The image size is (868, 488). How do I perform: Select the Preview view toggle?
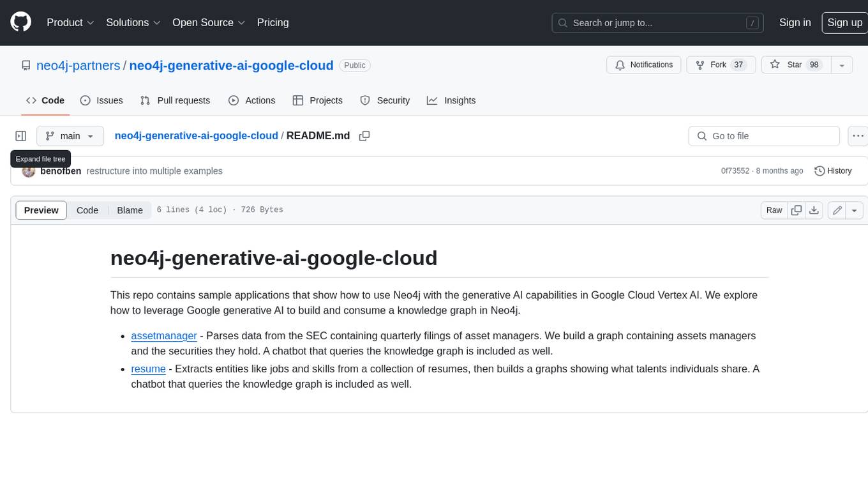click(41, 210)
